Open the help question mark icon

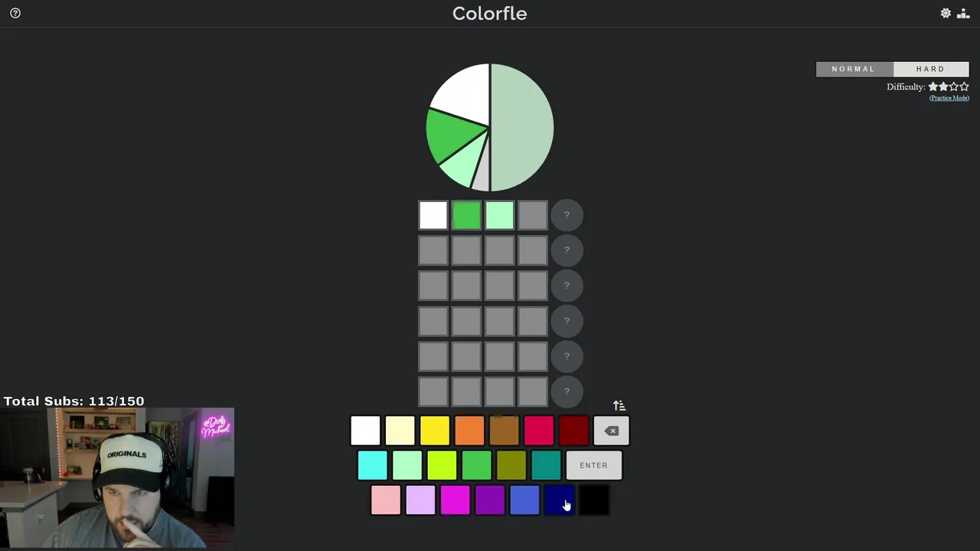[15, 13]
